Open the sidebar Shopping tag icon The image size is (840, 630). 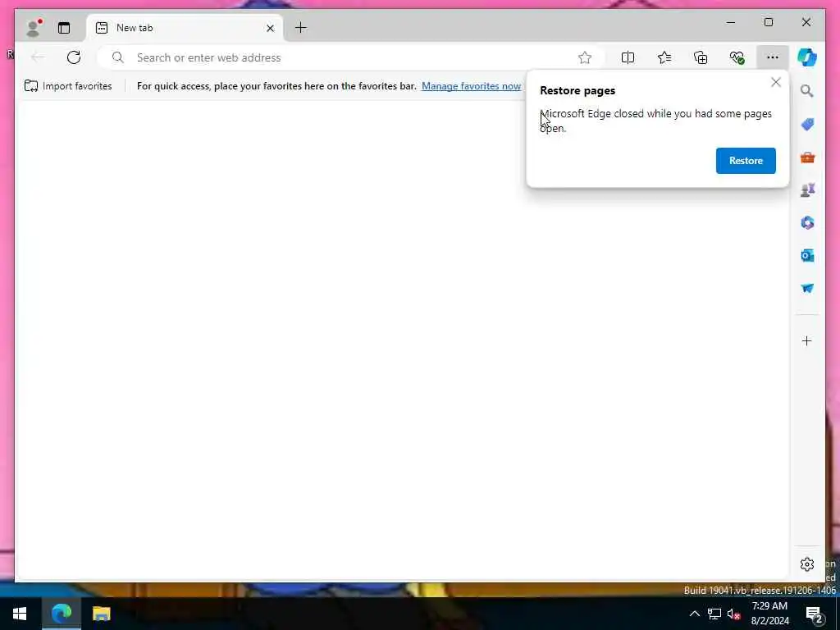pyautogui.click(x=807, y=125)
